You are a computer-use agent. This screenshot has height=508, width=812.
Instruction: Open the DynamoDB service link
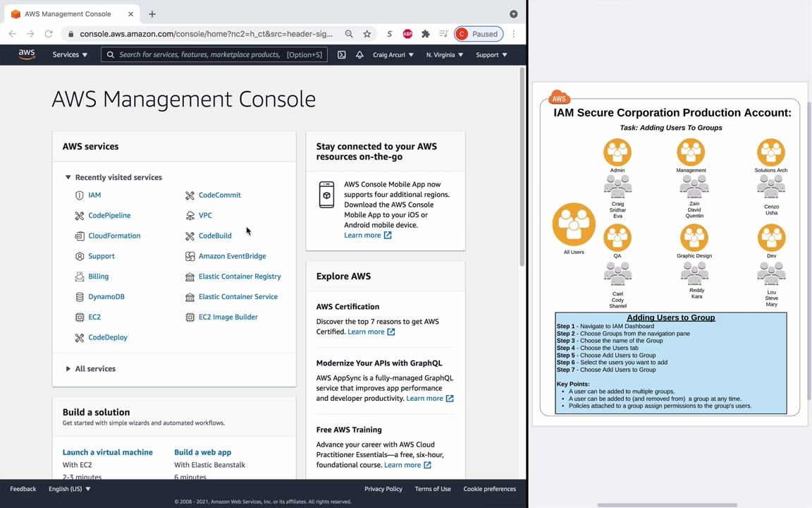(106, 296)
